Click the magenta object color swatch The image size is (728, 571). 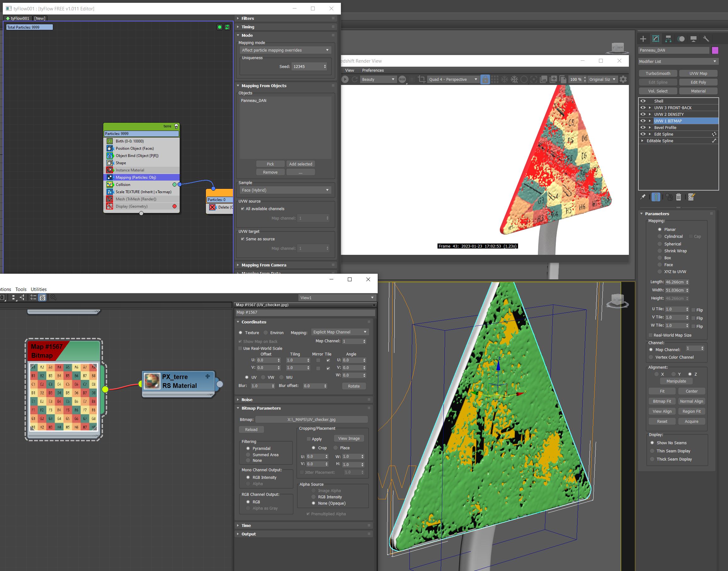click(x=715, y=50)
